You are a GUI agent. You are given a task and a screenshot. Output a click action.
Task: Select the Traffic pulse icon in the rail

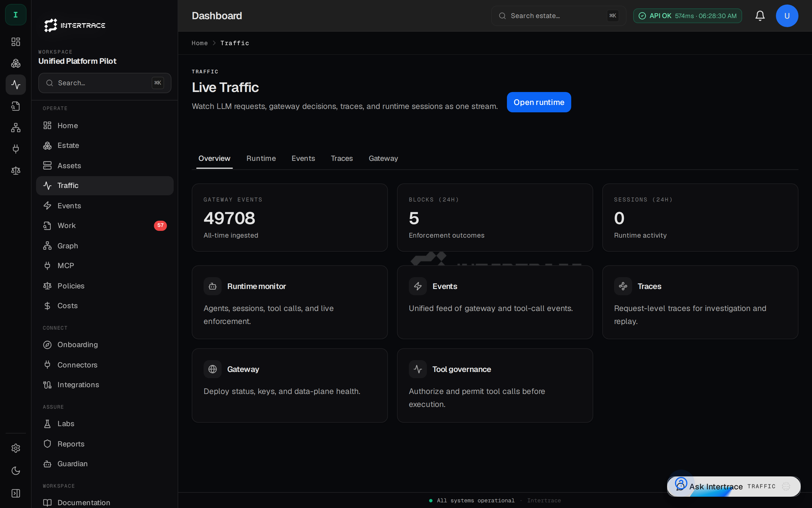16,85
